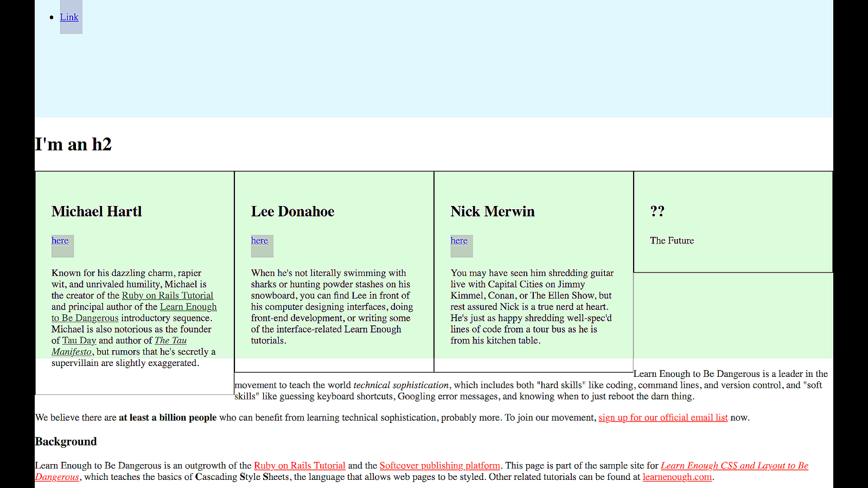
Task: Open the here link under Lee Donahoe
Action: pyautogui.click(x=260, y=240)
